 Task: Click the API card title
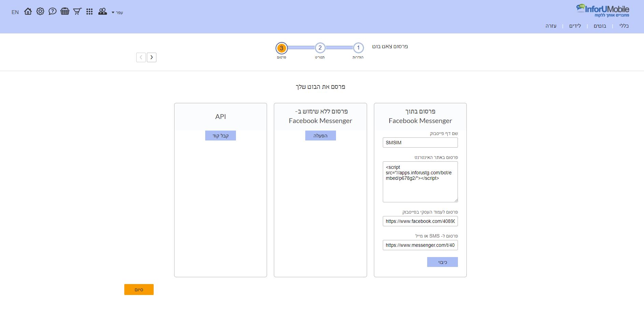(x=221, y=117)
